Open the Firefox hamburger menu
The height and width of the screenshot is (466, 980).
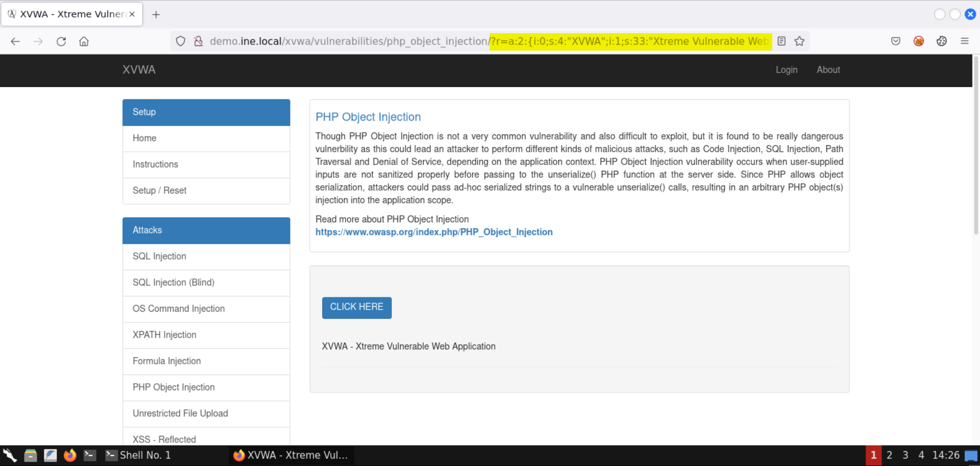[964, 41]
